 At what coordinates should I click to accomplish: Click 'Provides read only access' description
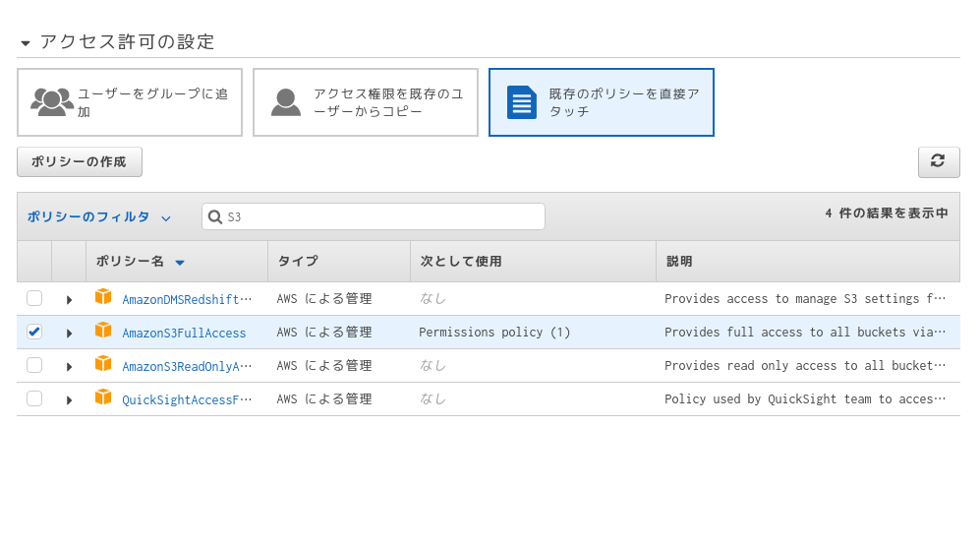pyautogui.click(x=805, y=366)
